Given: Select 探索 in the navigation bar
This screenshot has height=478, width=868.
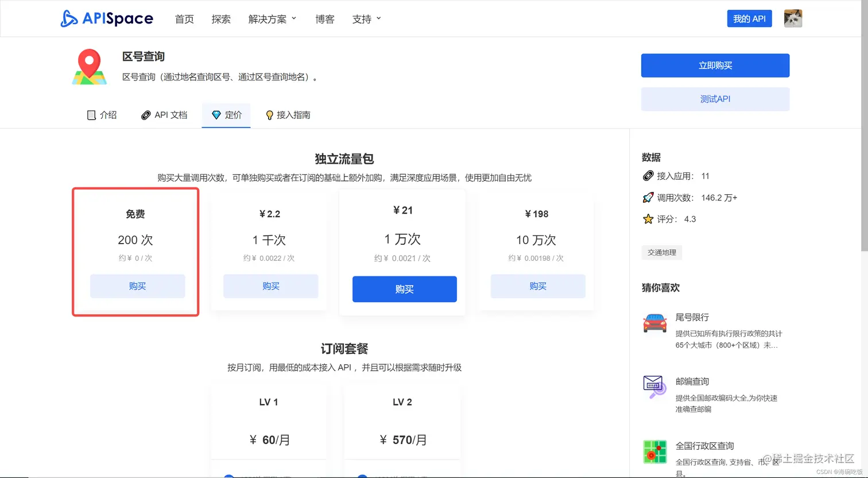Looking at the screenshot, I should tap(221, 18).
